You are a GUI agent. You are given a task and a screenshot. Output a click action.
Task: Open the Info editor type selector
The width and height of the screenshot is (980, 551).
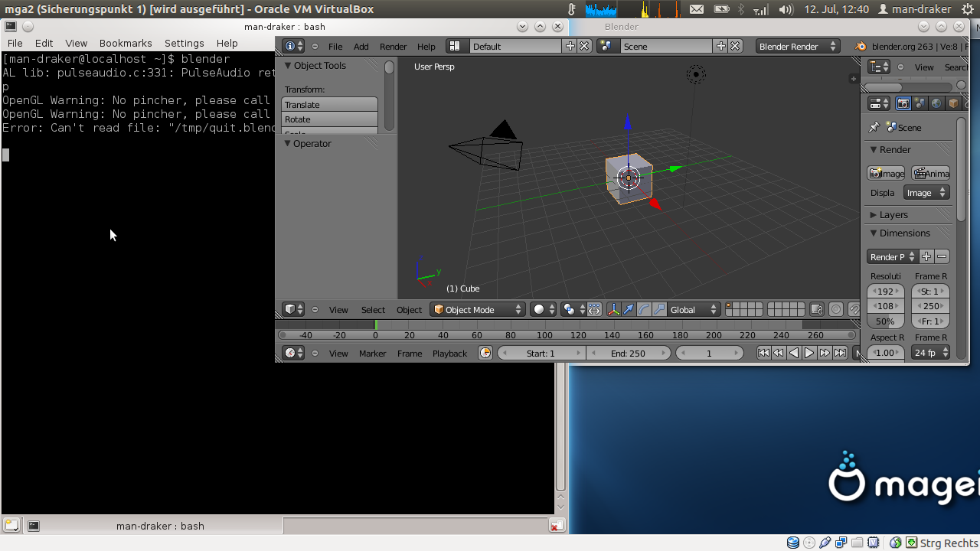[x=293, y=46]
